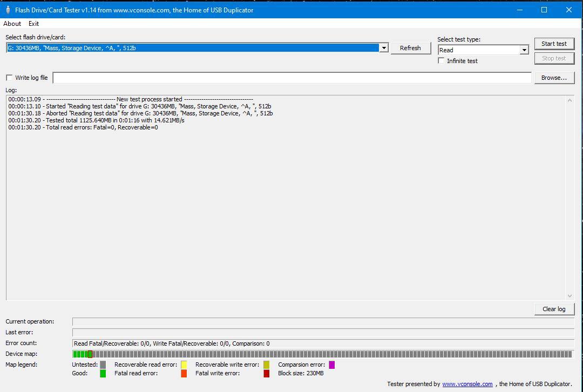The image size is (583, 392).
Task: Click the app icon in title bar
Action: [x=8, y=10]
